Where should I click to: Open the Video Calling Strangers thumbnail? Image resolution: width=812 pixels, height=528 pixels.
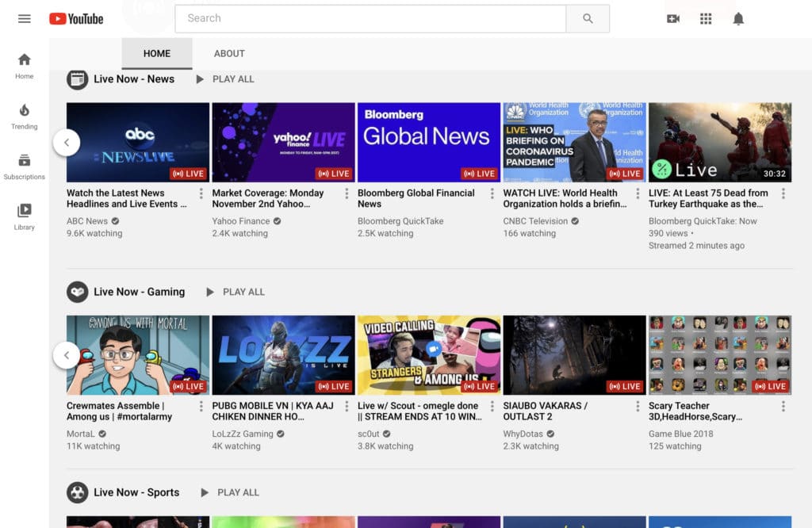click(x=429, y=355)
